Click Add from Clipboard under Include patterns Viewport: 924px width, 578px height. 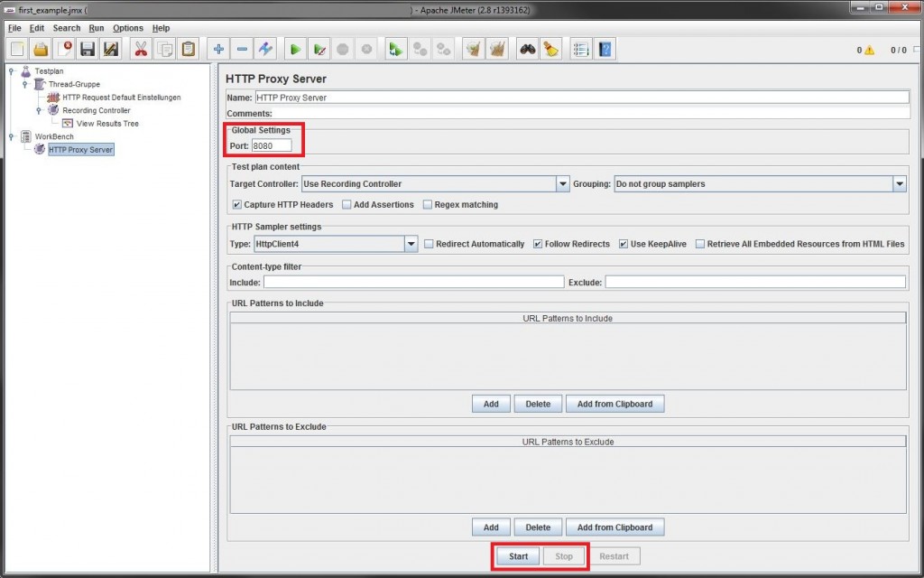point(615,404)
